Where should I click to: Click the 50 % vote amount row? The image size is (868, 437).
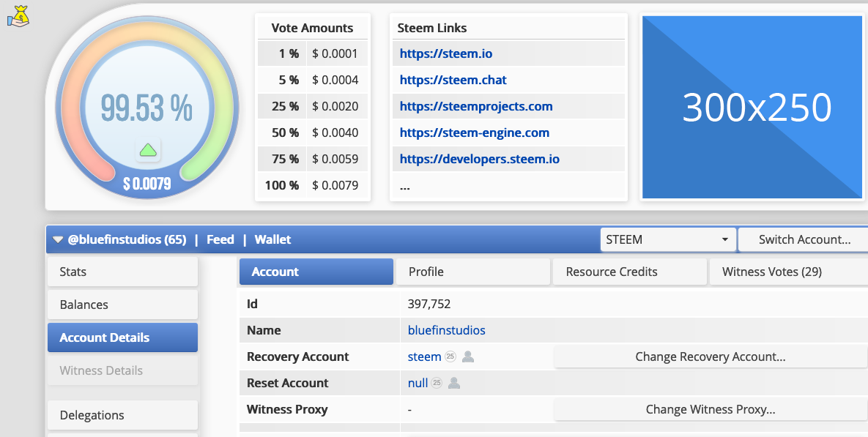(x=313, y=132)
